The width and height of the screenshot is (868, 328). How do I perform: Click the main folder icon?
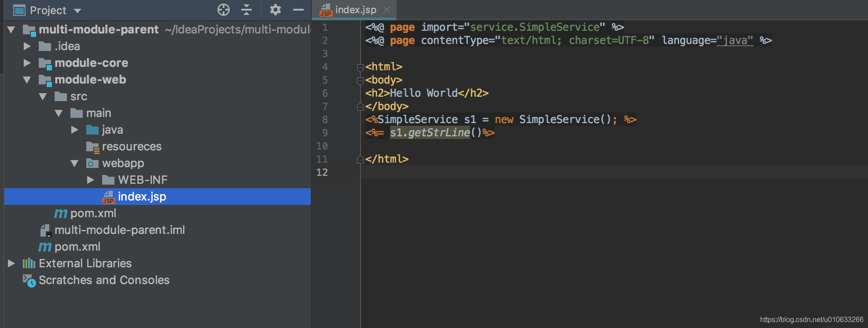tap(77, 113)
